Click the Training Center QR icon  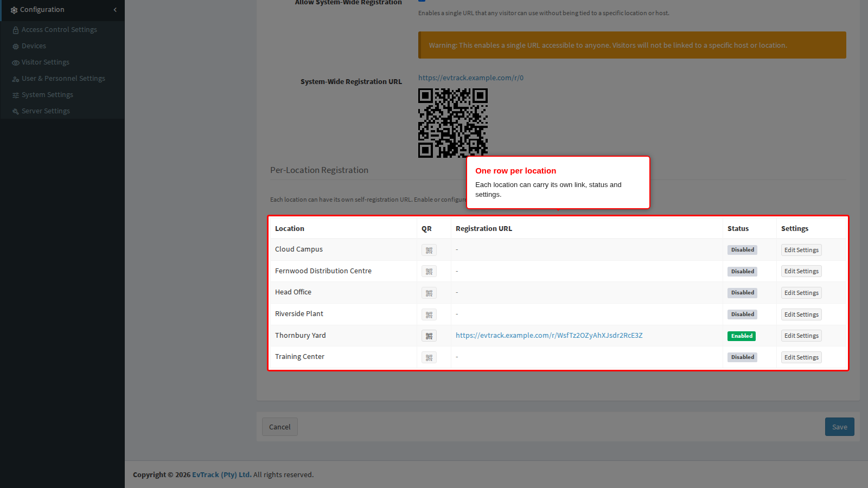pos(429,357)
